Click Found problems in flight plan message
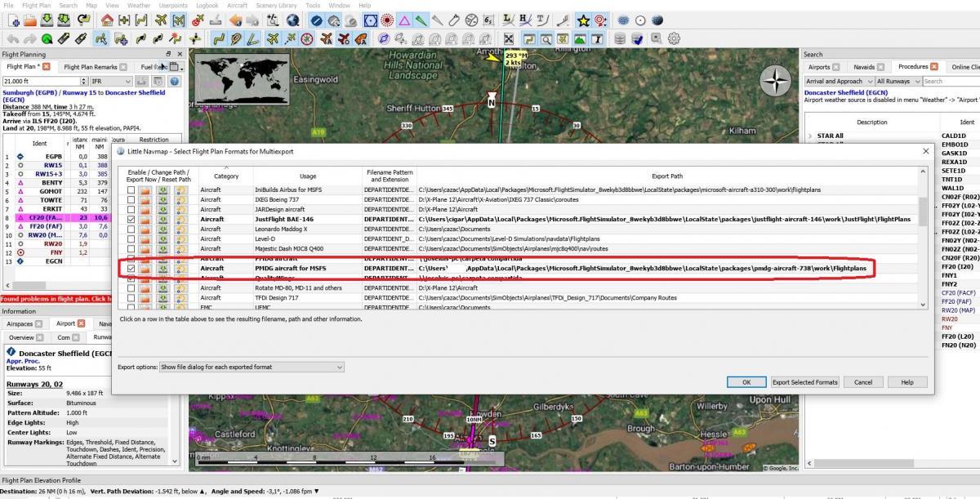This screenshot has height=499, width=980. click(56, 299)
